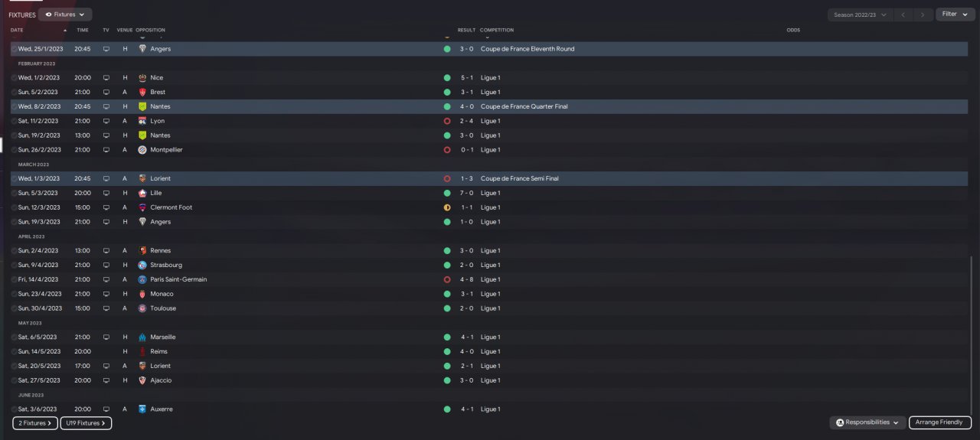
Task: Open the Filter dropdown menu
Action: [954, 15]
